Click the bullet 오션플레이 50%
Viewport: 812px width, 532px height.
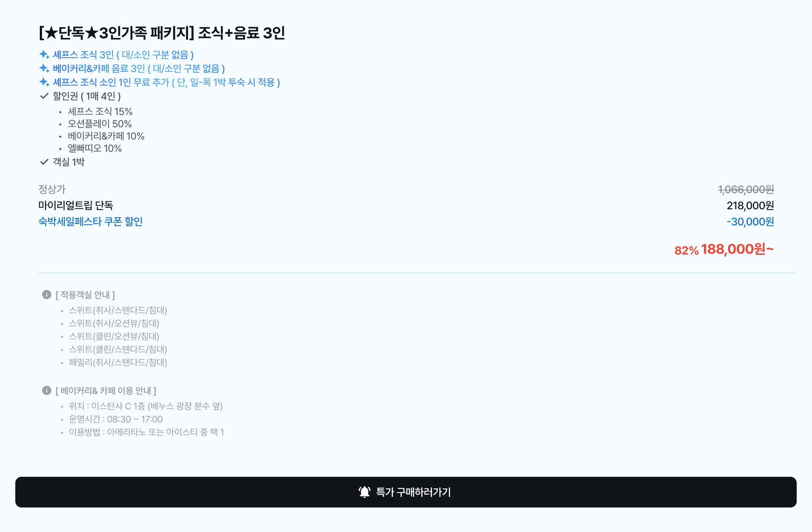pyautogui.click(x=100, y=124)
